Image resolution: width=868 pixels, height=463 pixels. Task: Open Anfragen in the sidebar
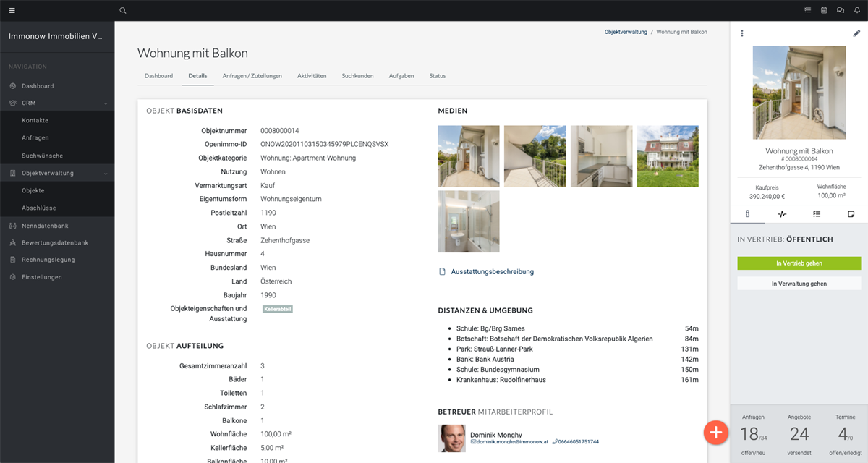coord(35,138)
